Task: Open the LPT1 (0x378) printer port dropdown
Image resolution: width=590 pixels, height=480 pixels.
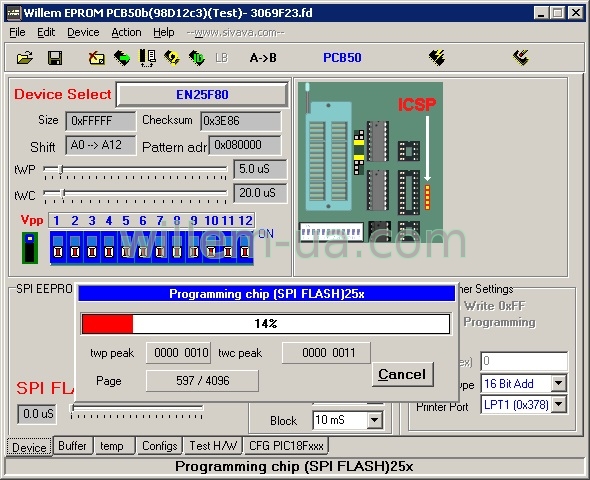Action: (x=559, y=405)
